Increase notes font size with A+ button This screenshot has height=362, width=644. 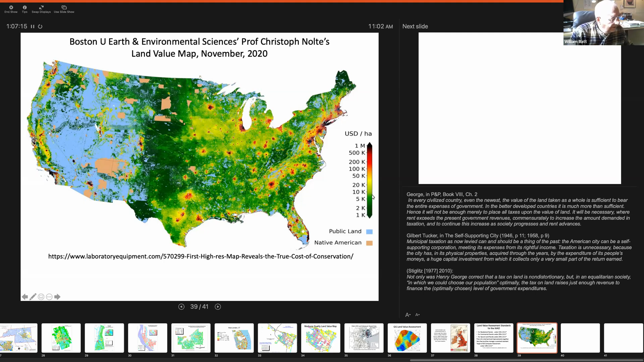(x=408, y=315)
